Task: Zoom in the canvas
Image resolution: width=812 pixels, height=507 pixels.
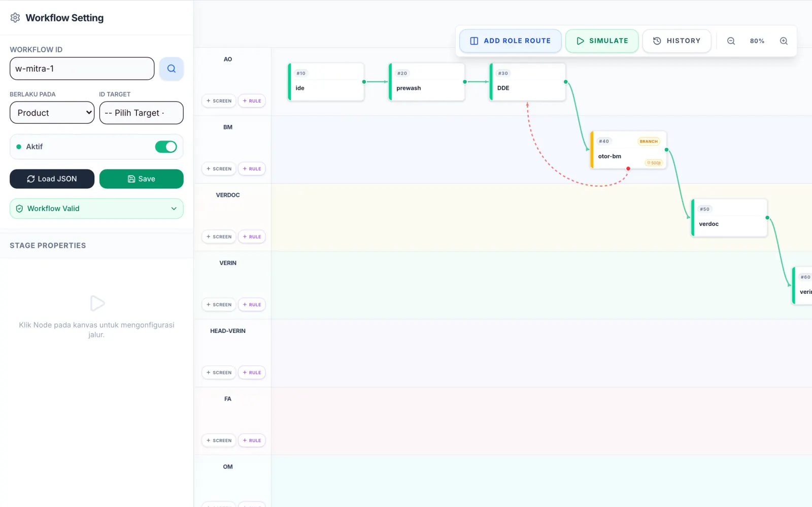Action: point(784,41)
